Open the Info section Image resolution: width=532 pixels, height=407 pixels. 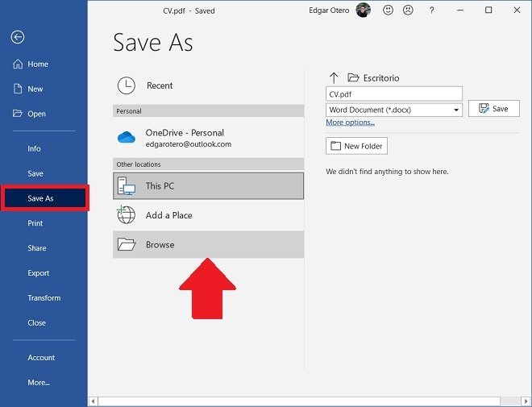34,148
